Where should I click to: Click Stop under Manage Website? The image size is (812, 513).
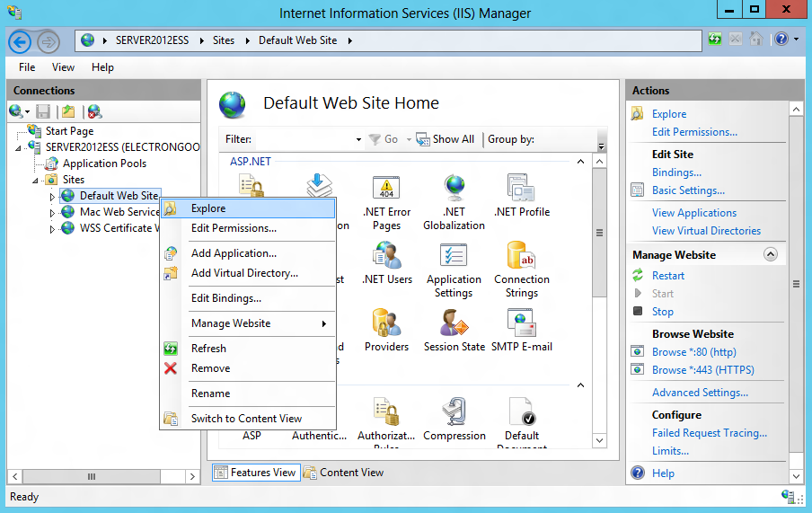point(662,312)
